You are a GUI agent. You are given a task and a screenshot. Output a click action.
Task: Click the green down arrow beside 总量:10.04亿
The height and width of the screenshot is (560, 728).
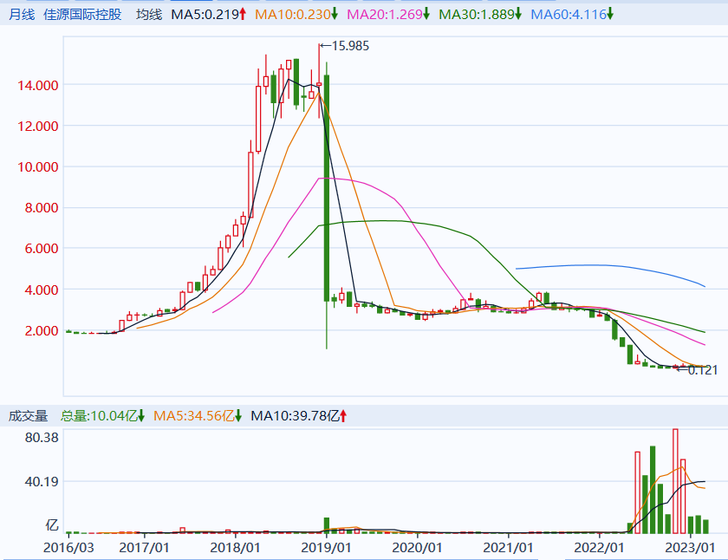tap(140, 416)
